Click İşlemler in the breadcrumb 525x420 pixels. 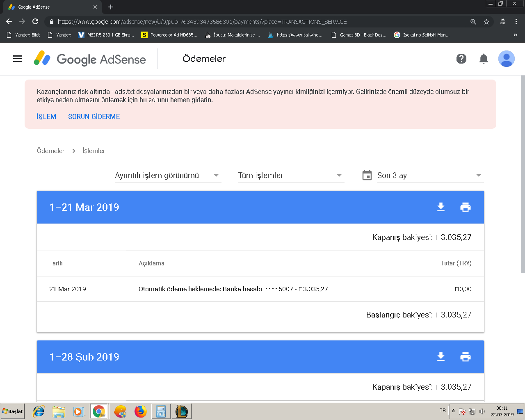[x=94, y=151]
